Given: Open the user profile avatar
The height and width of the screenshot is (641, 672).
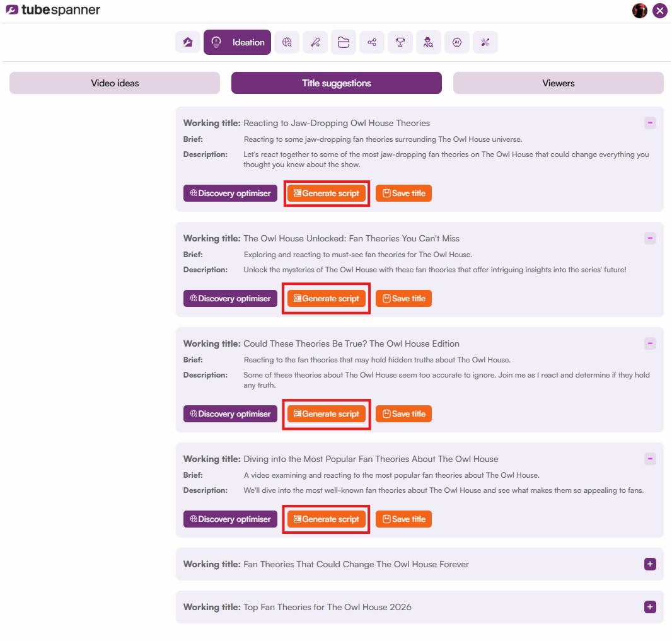Looking at the screenshot, I should pos(639,11).
